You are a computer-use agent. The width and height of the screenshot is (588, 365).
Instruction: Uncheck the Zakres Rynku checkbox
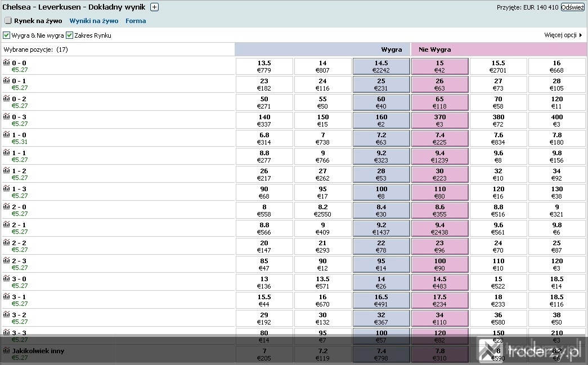pyautogui.click(x=69, y=35)
